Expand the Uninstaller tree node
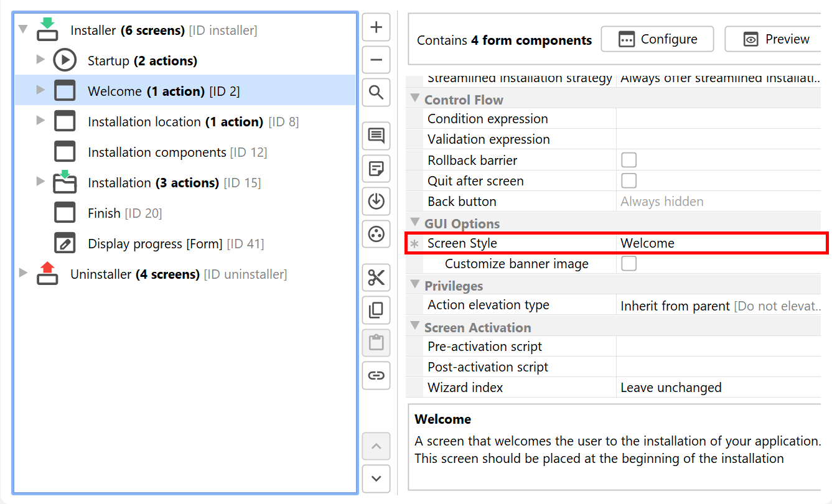This screenshot has height=504, width=832. pos(24,273)
